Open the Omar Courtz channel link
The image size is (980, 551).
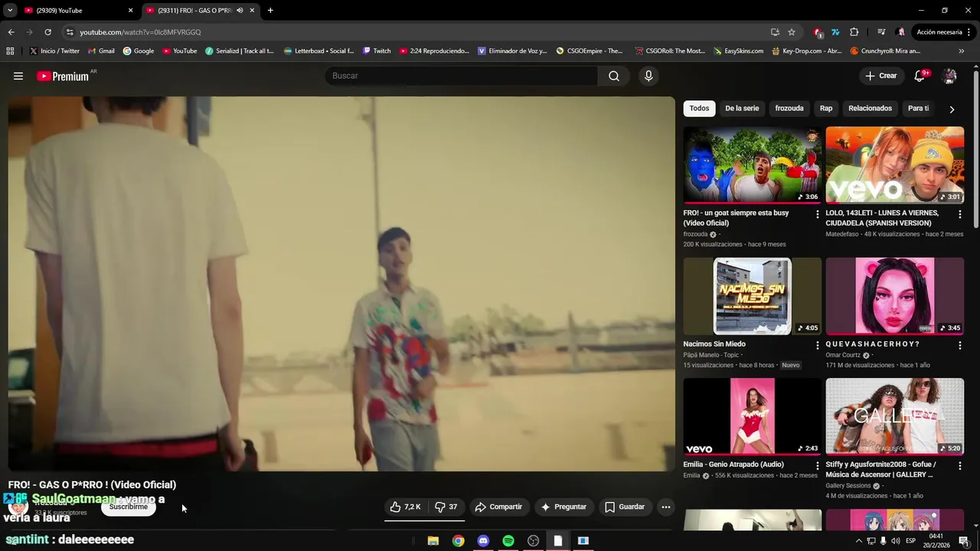pyautogui.click(x=843, y=355)
